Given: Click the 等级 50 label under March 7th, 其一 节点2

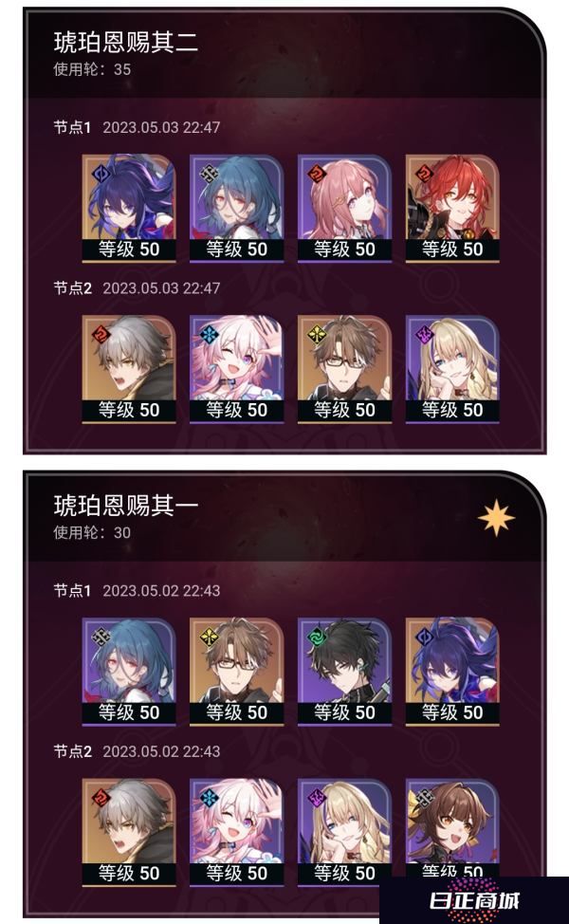Looking at the screenshot, I should [237, 874].
